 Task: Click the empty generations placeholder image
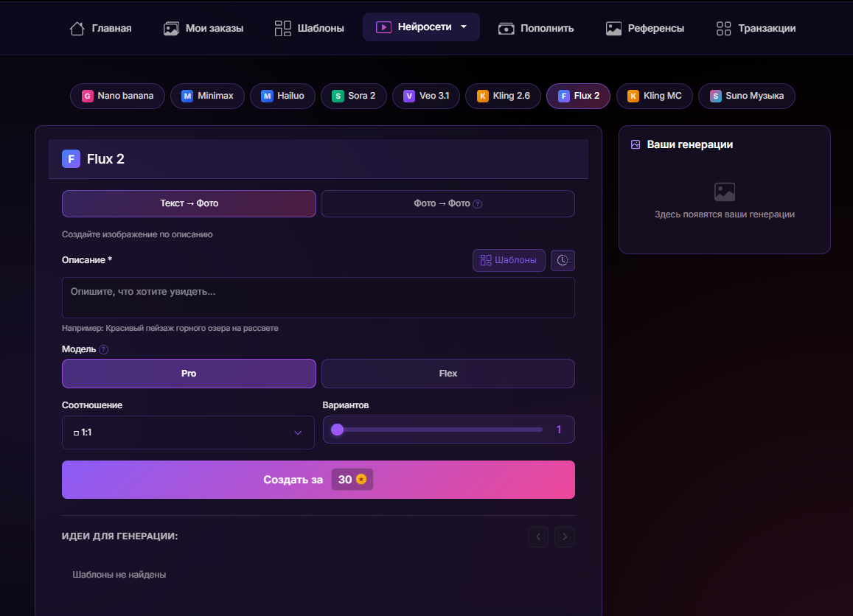coord(725,192)
